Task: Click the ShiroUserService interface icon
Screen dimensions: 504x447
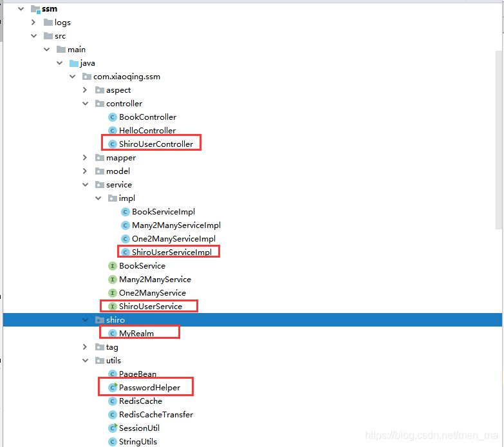Action: pyautogui.click(x=112, y=306)
